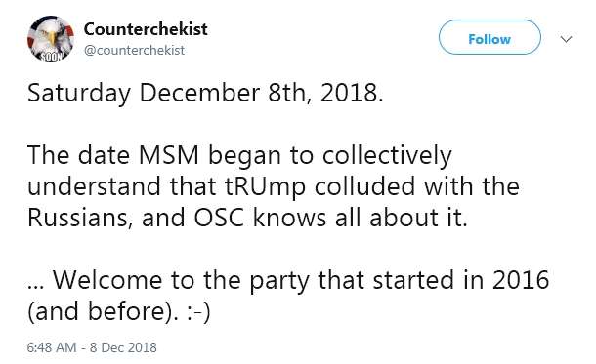
Task: Click the word 'understand' in tweet
Action: 94,186
